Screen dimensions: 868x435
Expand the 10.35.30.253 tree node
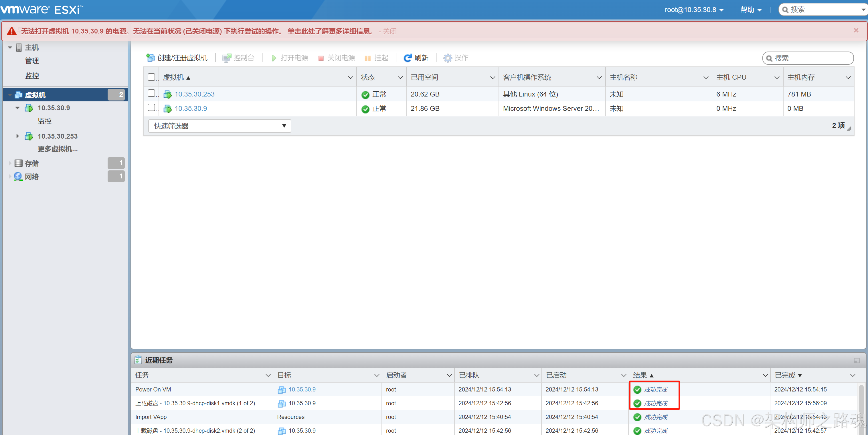tap(17, 136)
